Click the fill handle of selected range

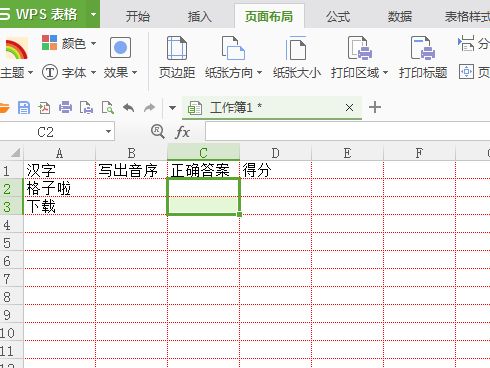pyautogui.click(x=240, y=214)
